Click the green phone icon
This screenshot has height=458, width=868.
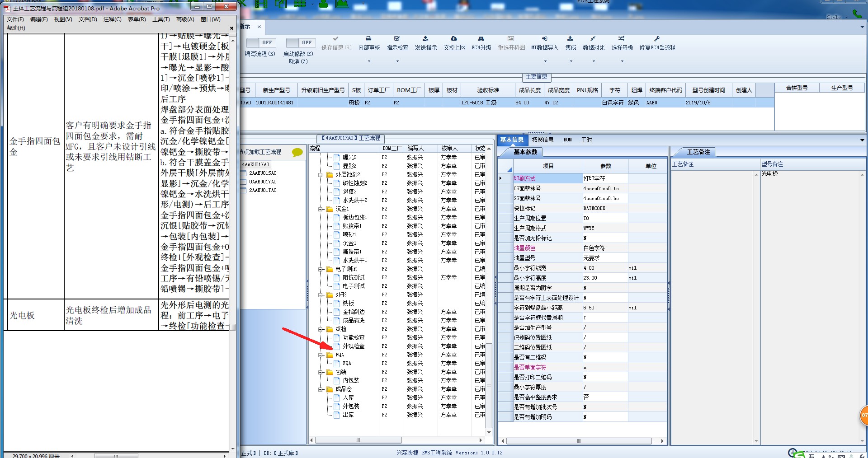[x=857, y=14]
